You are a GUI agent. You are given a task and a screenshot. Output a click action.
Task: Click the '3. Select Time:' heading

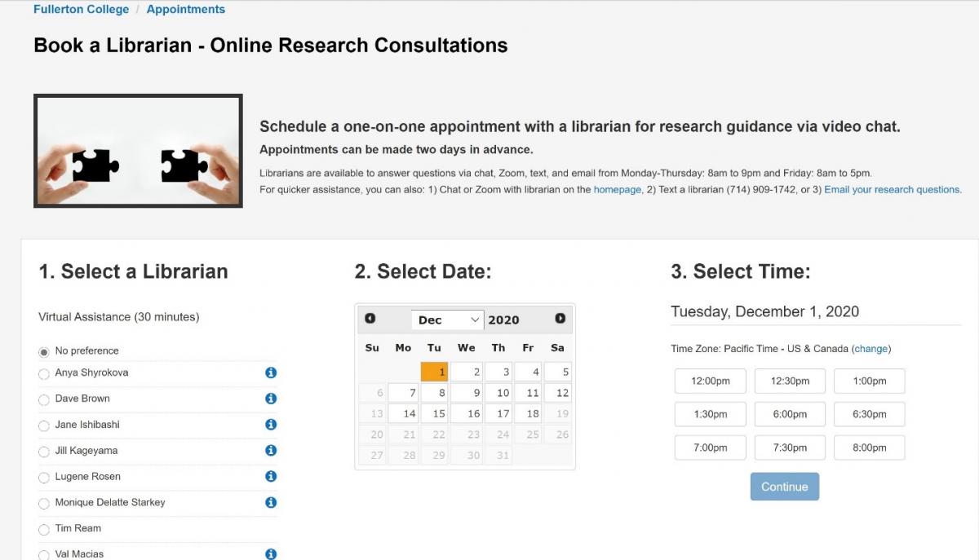[x=741, y=271]
